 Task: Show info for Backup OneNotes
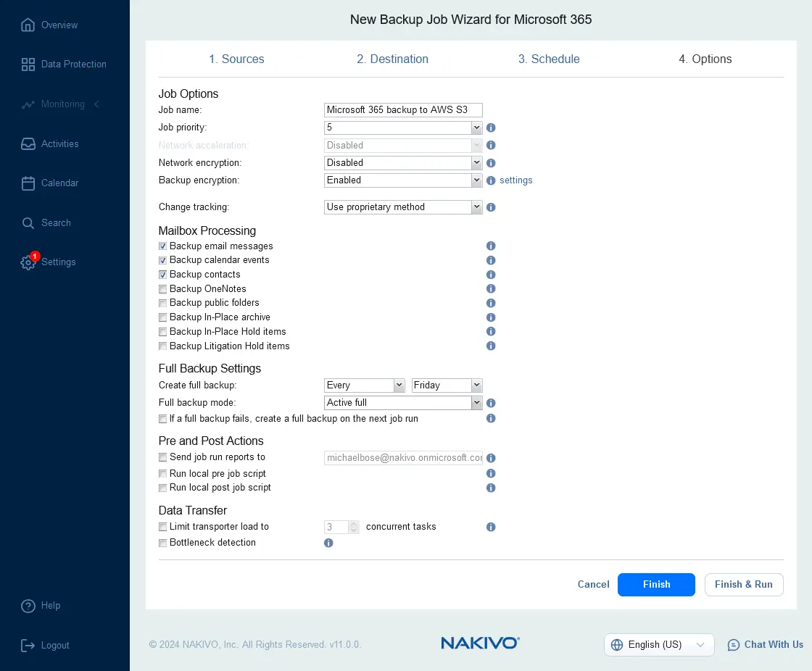pyautogui.click(x=491, y=288)
